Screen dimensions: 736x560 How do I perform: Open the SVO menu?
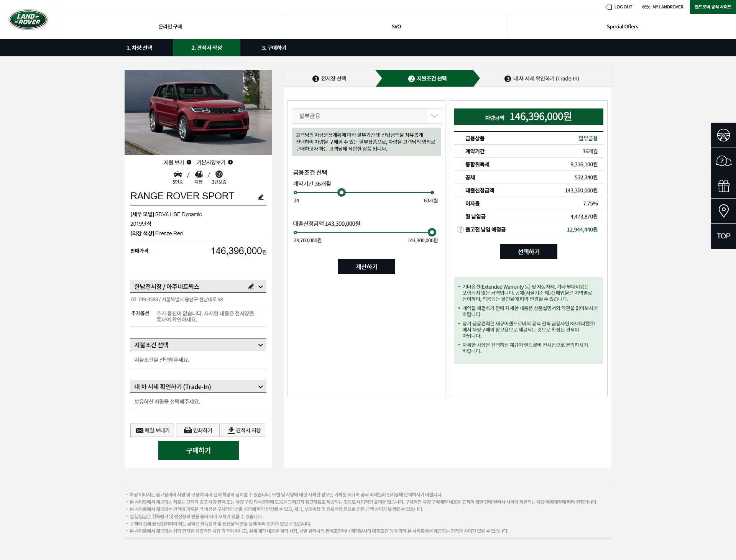[396, 26]
